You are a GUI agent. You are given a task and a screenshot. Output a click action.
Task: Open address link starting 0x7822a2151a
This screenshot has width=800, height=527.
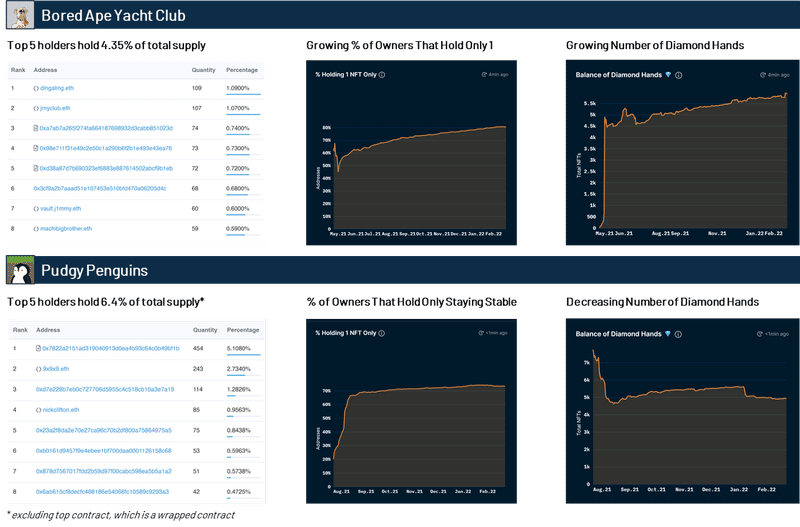tap(111, 348)
